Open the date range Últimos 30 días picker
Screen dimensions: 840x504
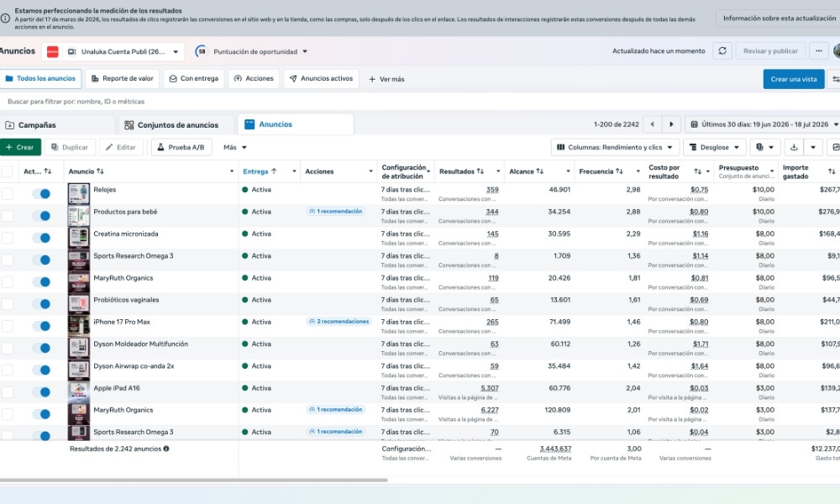pos(763,124)
